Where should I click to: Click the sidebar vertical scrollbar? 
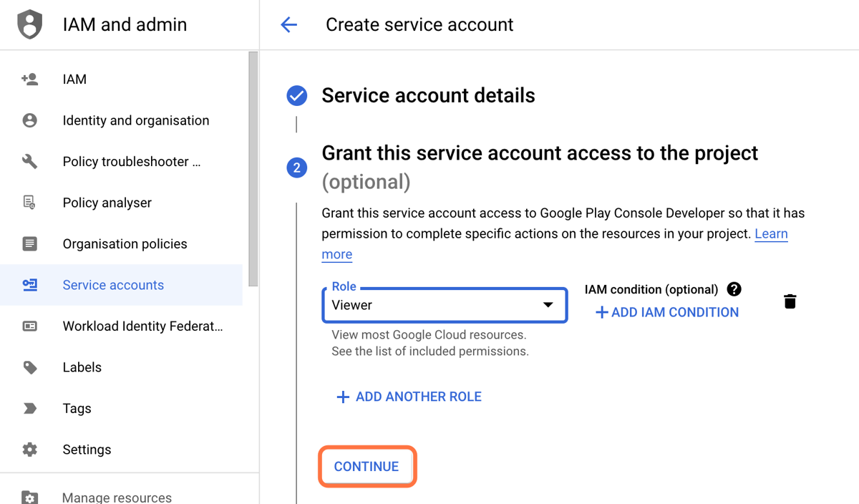[253, 168]
